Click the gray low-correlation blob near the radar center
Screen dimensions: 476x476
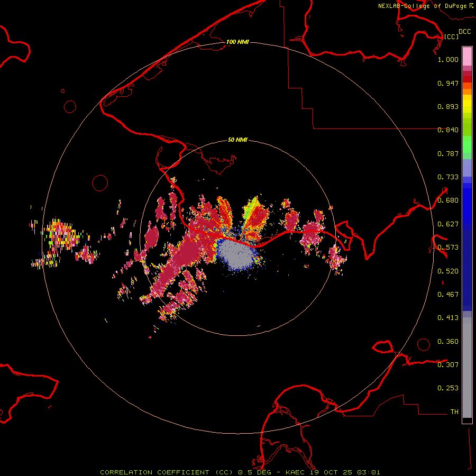click(237, 253)
